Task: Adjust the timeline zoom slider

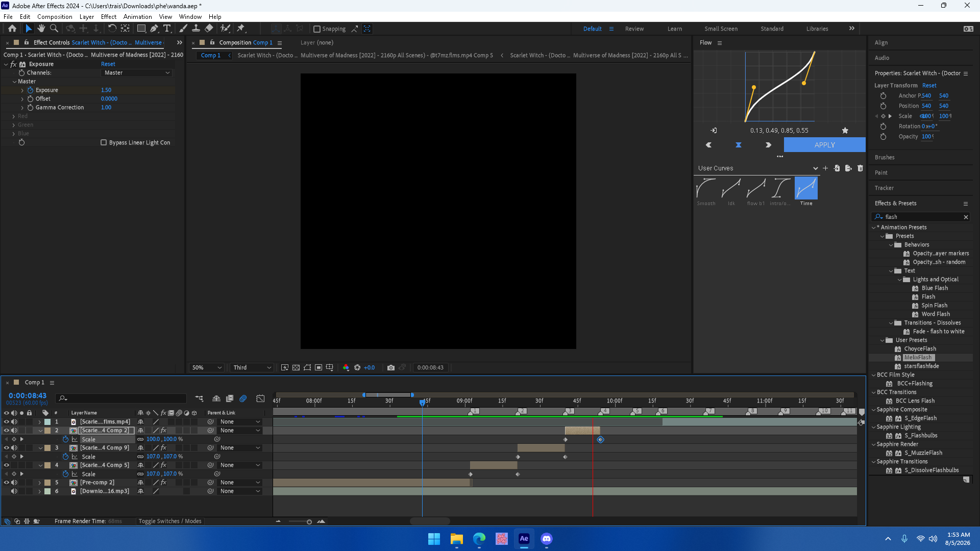Action: tap(309, 521)
